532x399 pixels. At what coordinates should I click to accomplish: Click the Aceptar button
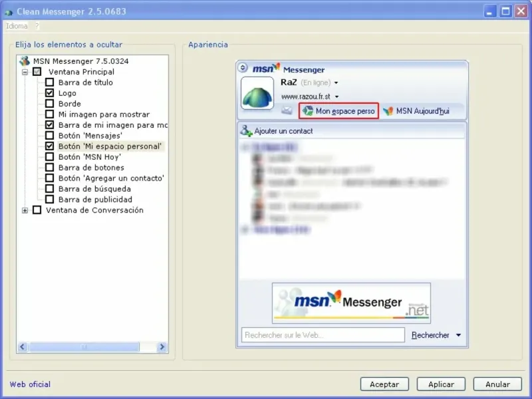(x=384, y=384)
